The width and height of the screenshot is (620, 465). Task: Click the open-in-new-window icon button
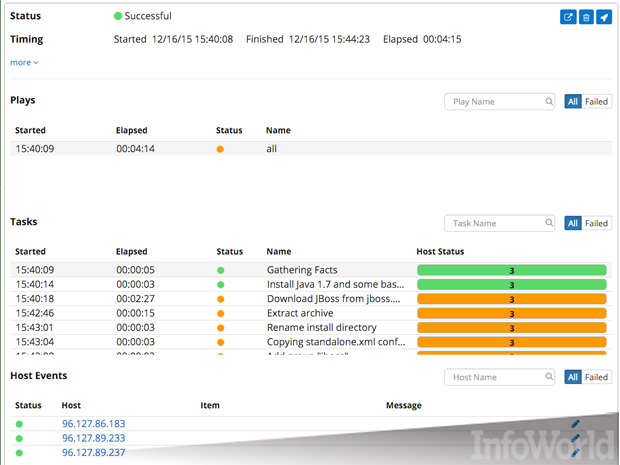point(568,17)
